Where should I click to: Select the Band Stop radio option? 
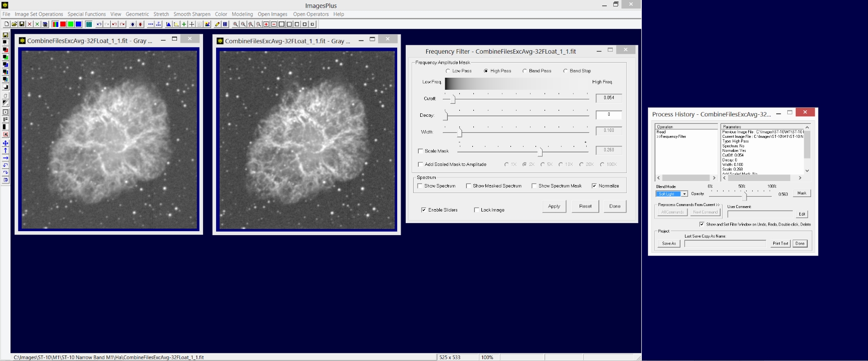point(577,71)
